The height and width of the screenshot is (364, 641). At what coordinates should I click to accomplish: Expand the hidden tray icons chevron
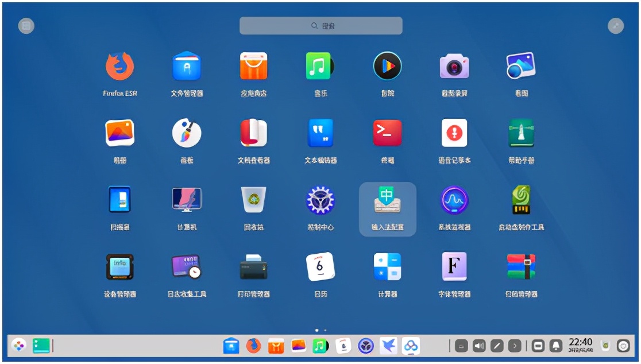514,346
